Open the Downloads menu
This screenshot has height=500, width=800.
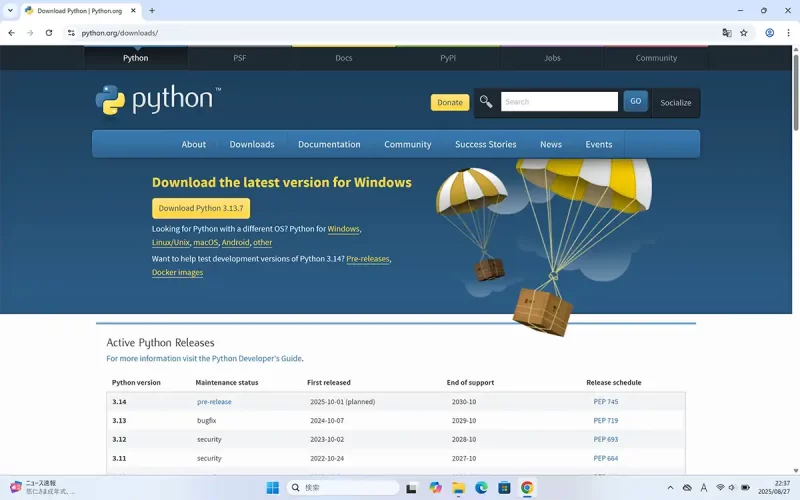point(252,144)
